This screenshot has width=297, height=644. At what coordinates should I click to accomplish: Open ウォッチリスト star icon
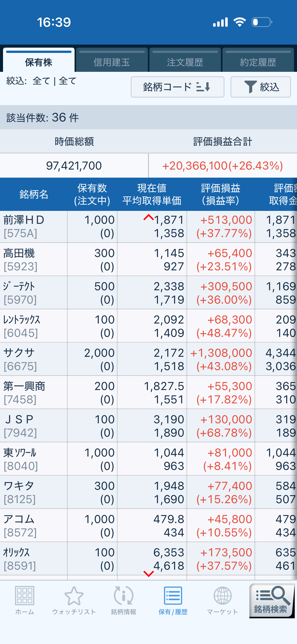click(74, 596)
